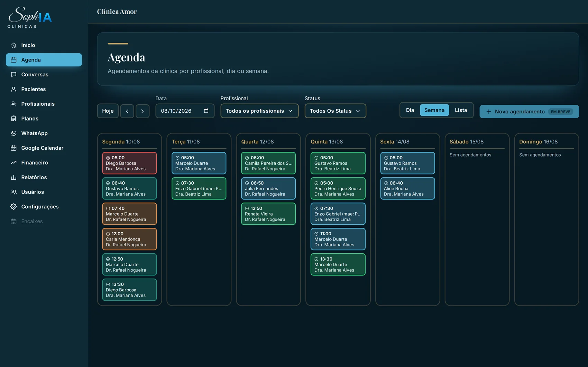Open the Financeiro menu entry
588x367 pixels.
(x=44, y=163)
